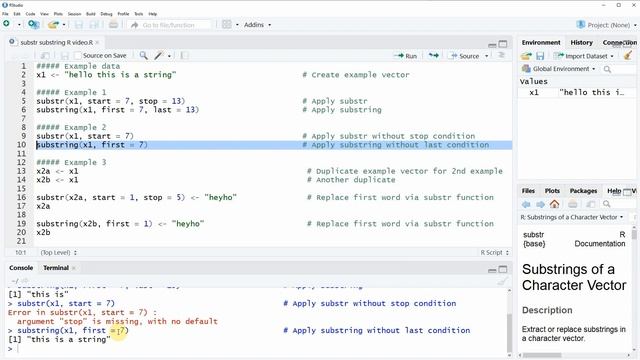The image size is (640, 360).
Task: Open the Global Environment dropdown
Action: click(558, 69)
